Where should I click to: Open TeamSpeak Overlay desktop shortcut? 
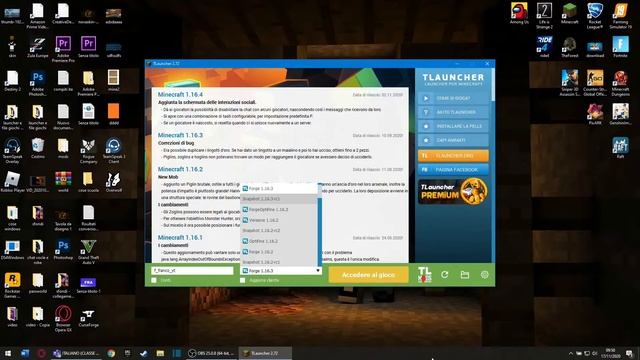click(x=12, y=150)
